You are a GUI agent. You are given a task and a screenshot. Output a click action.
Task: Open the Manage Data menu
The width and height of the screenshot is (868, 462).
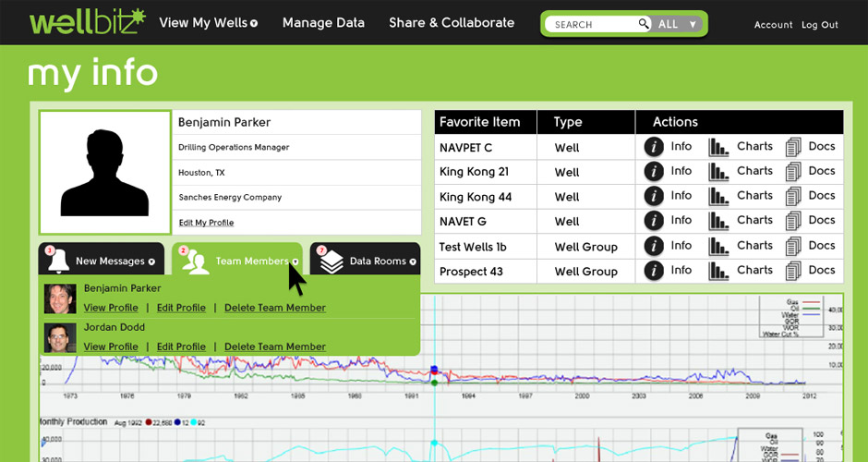pyautogui.click(x=323, y=23)
